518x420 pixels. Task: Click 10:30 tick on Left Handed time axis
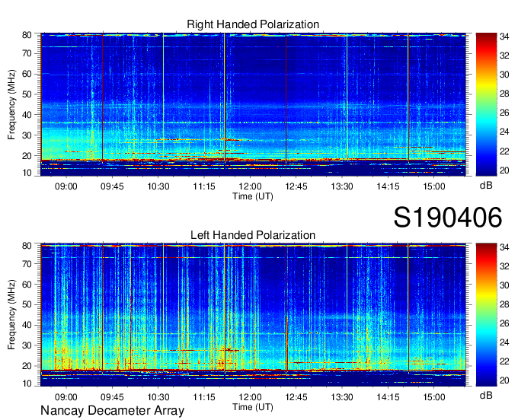(158, 397)
